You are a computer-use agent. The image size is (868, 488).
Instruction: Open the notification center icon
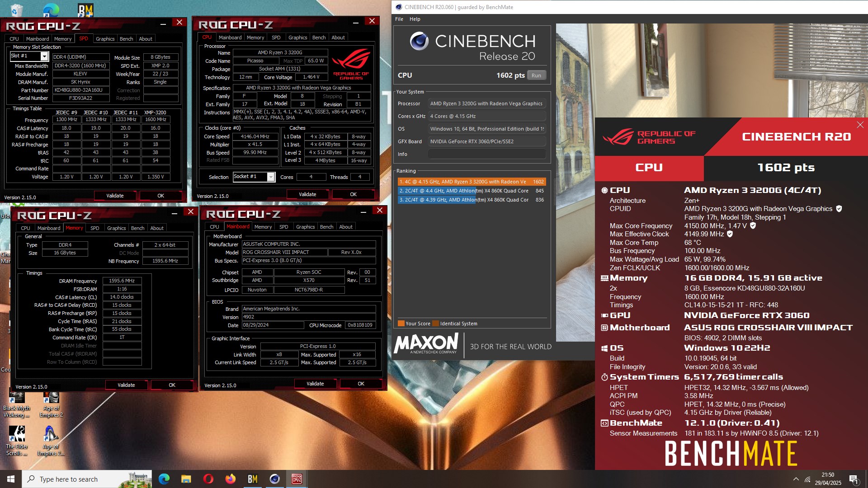[854, 479]
